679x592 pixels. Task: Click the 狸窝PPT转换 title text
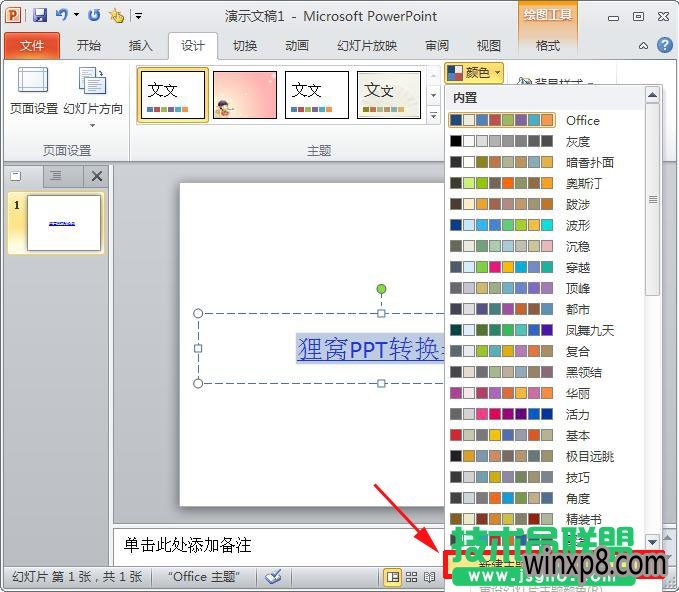click(x=369, y=349)
